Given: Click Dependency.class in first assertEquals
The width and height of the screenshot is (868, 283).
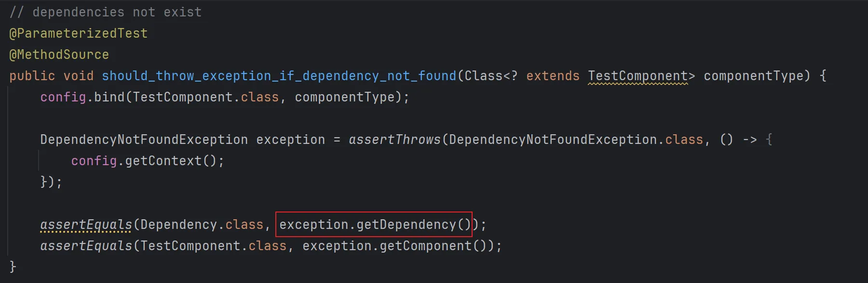Looking at the screenshot, I should tap(202, 225).
